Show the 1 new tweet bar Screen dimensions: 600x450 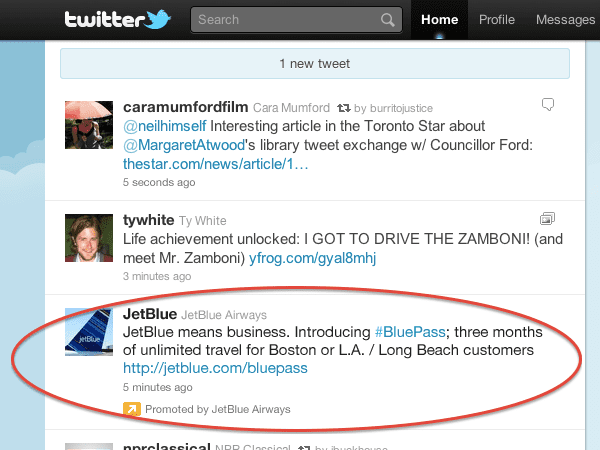tap(314, 64)
